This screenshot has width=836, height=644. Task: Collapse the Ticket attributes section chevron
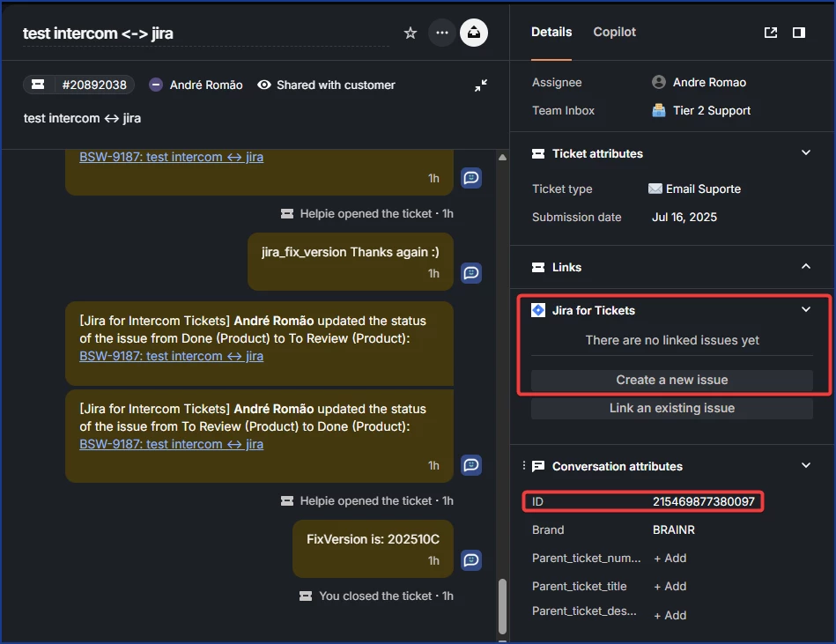point(806,153)
